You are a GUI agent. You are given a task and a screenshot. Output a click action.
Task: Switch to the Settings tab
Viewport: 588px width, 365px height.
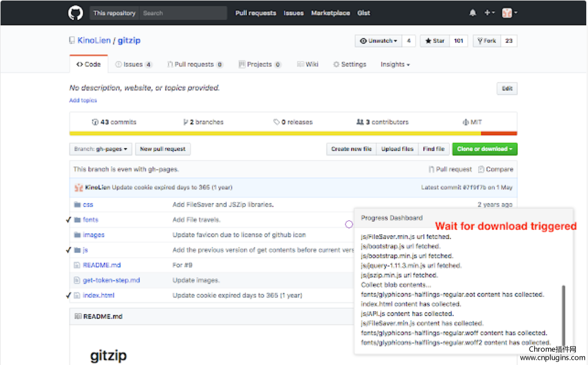pos(350,64)
